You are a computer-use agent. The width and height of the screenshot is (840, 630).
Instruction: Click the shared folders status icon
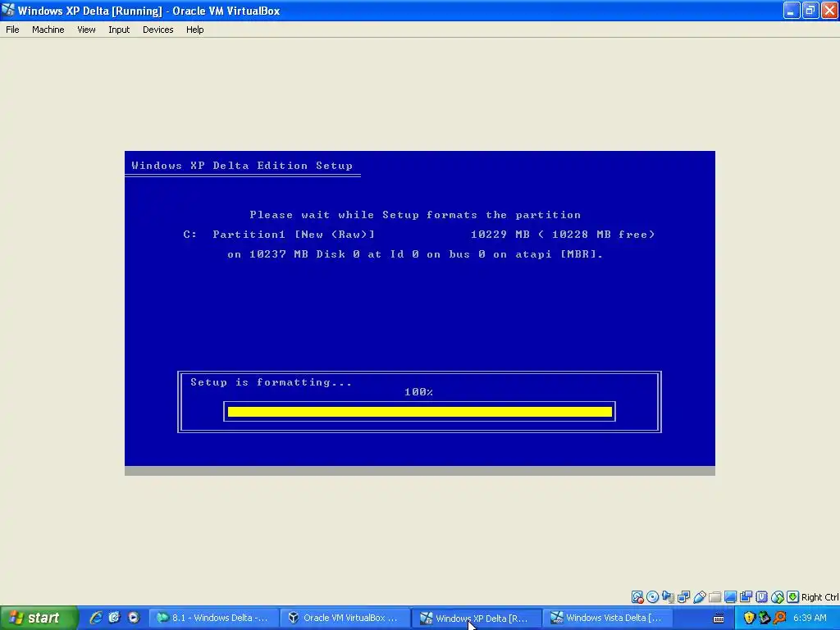click(714, 597)
